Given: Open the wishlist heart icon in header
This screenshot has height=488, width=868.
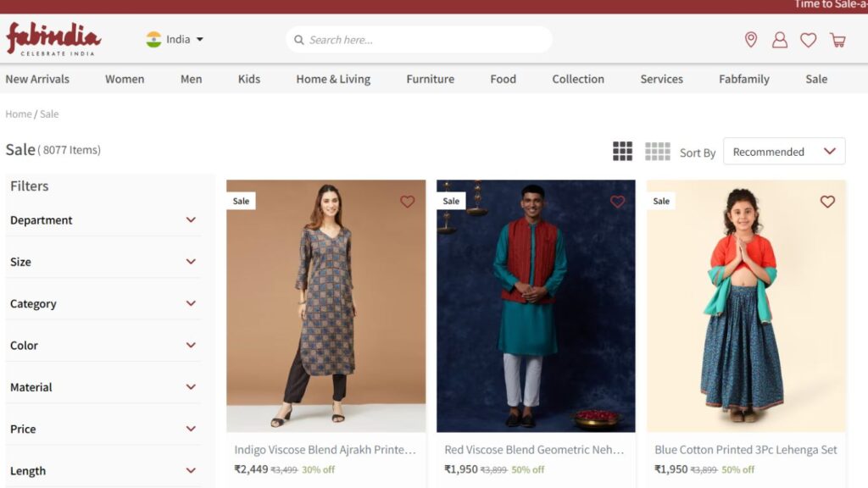Looking at the screenshot, I should click(x=808, y=40).
